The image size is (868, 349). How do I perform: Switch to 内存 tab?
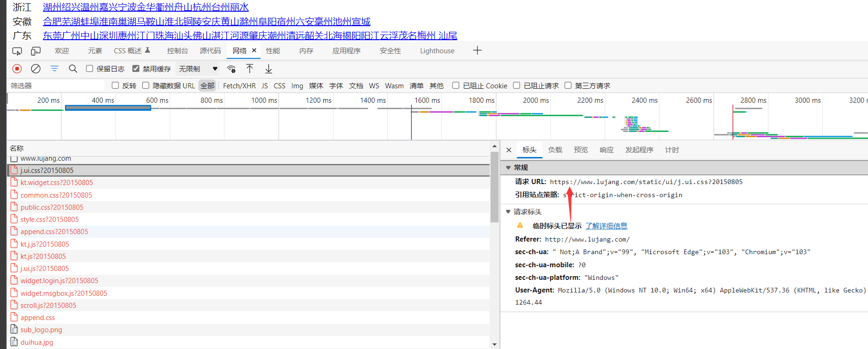[x=306, y=50]
